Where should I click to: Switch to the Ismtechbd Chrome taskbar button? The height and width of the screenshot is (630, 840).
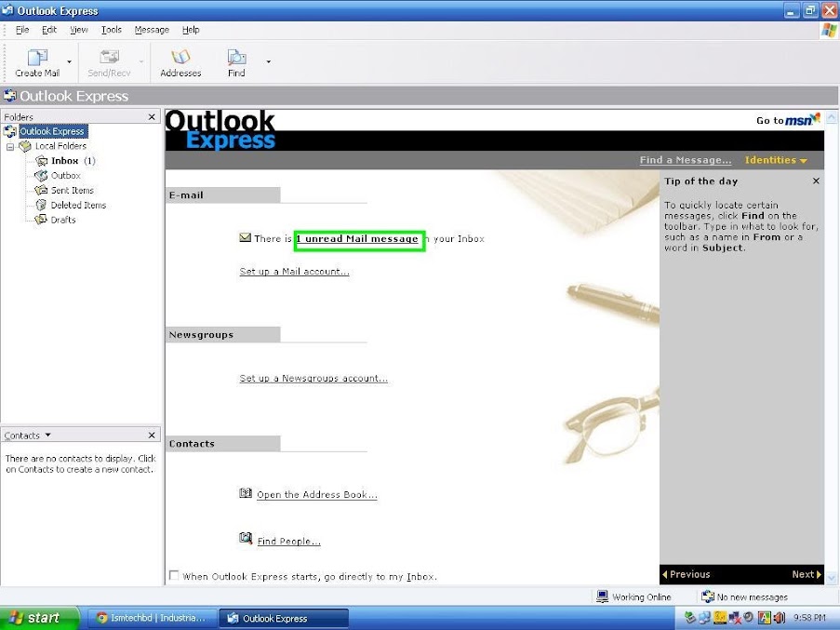[x=152, y=618]
